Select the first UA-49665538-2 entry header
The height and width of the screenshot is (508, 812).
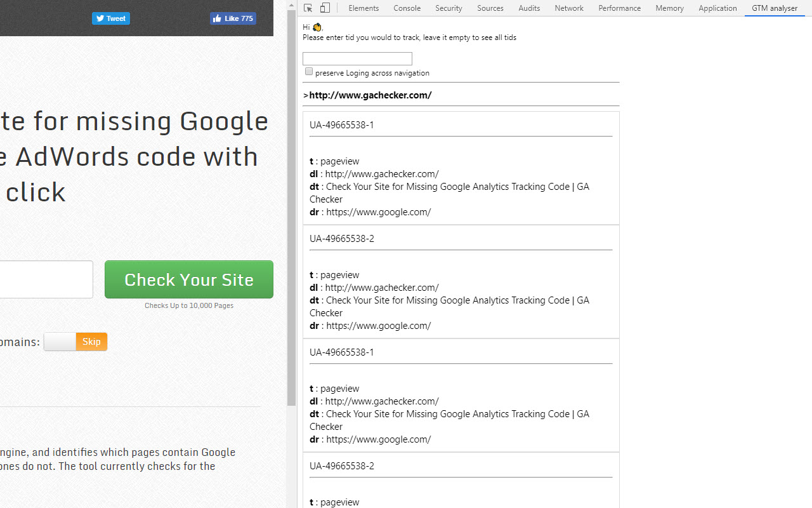click(x=342, y=239)
